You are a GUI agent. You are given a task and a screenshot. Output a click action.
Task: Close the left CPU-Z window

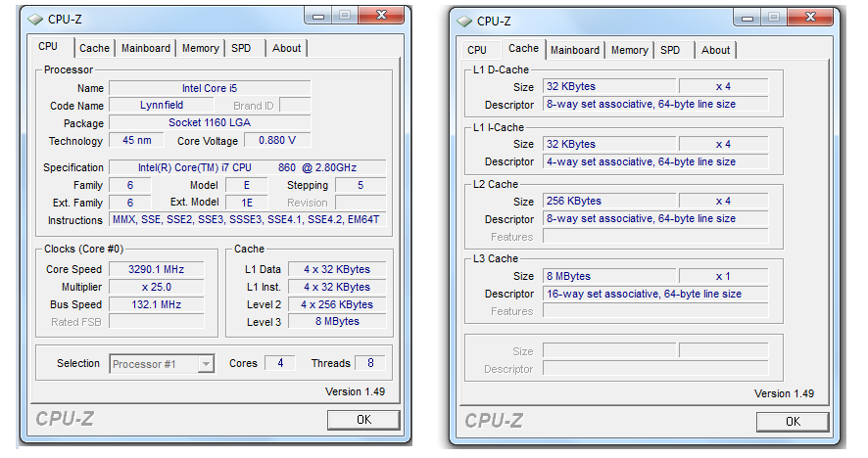coord(381,16)
